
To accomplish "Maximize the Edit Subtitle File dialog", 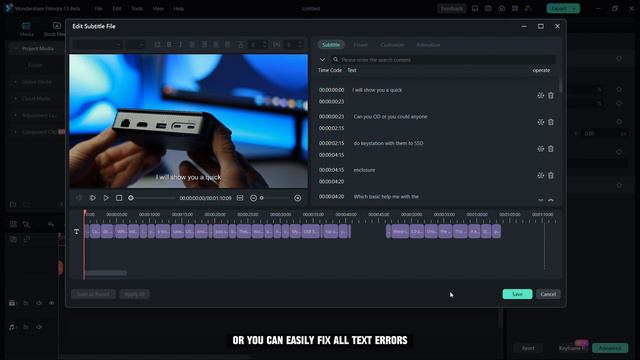I will tap(540, 26).
